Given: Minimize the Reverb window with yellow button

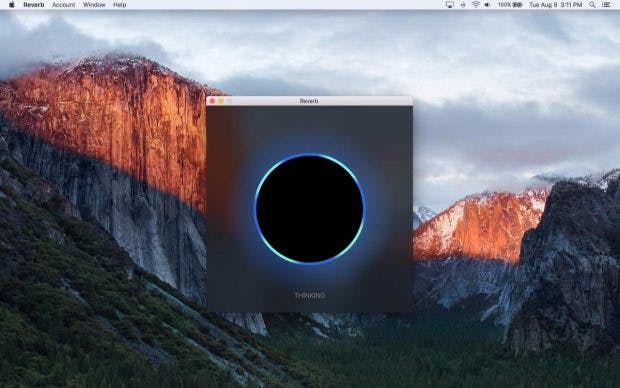Looking at the screenshot, I should tap(221, 101).
